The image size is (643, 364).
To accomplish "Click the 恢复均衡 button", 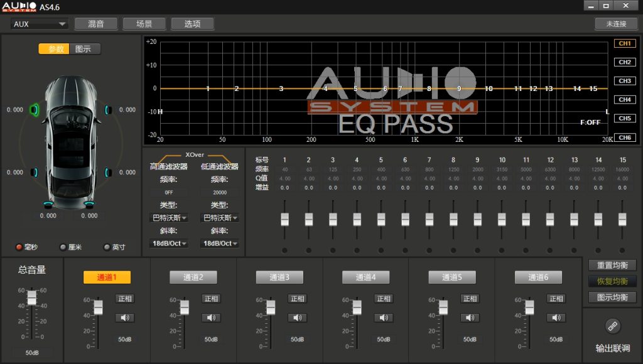I will point(612,281).
